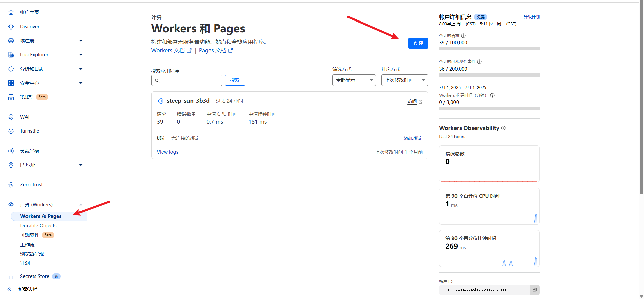Expand the 域注册 sidebar menu
This screenshot has width=644, height=299.
click(80, 41)
